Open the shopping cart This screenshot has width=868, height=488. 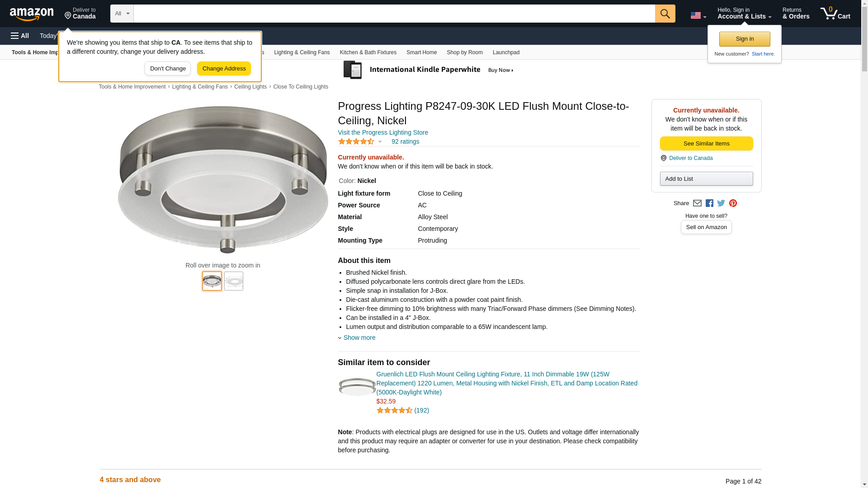[835, 14]
